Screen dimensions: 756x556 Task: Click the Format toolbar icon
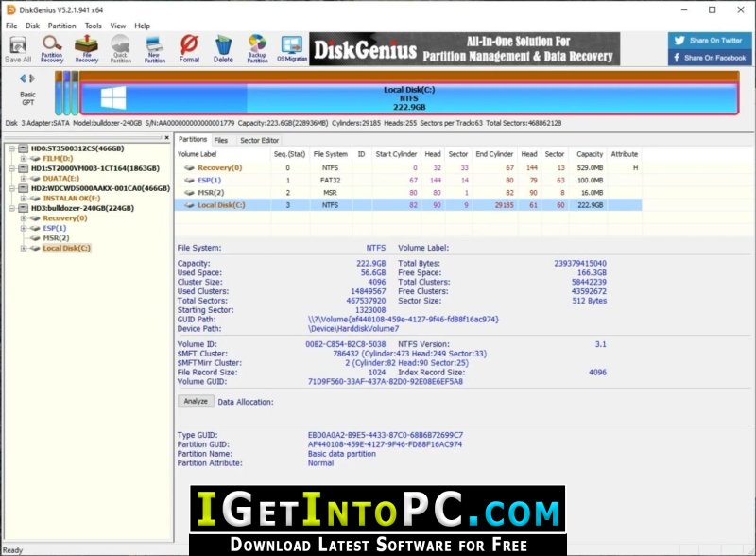[189, 49]
